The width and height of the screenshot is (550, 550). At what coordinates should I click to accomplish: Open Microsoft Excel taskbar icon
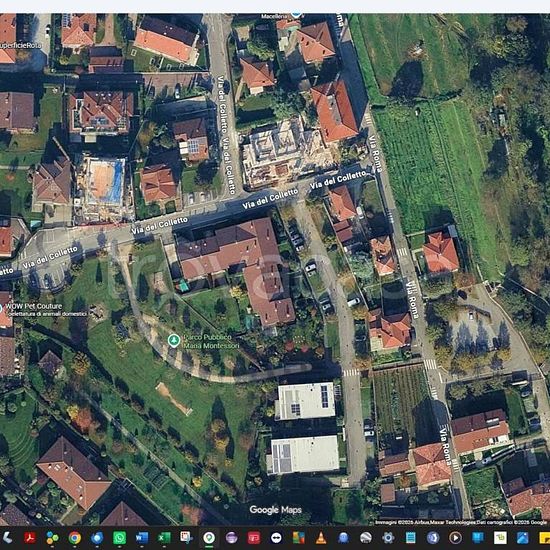164,538
